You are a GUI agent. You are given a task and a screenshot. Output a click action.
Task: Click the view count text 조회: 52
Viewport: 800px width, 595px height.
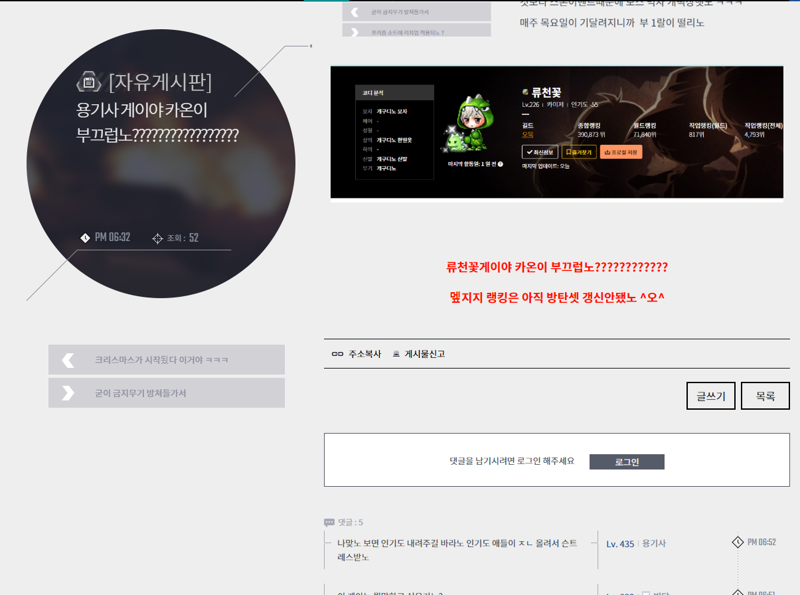click(x=183, y=238)
